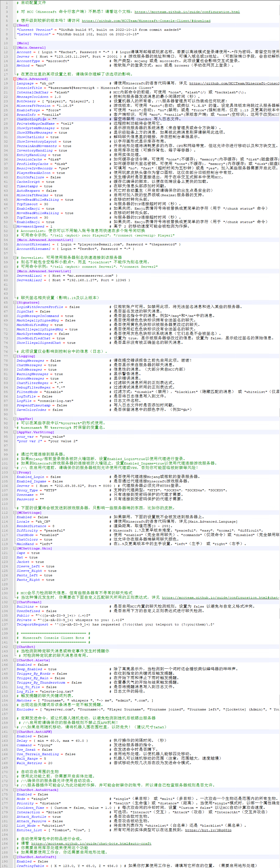Viewport: 280px width, 868px height.
Task: Click the Proxy_Type key
Action: [27, 490]
